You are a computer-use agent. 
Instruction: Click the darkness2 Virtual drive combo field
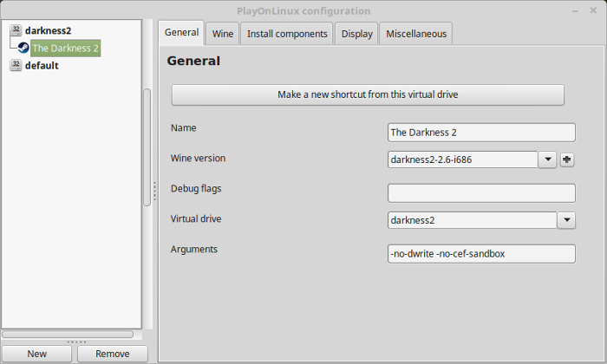point(473,220)
